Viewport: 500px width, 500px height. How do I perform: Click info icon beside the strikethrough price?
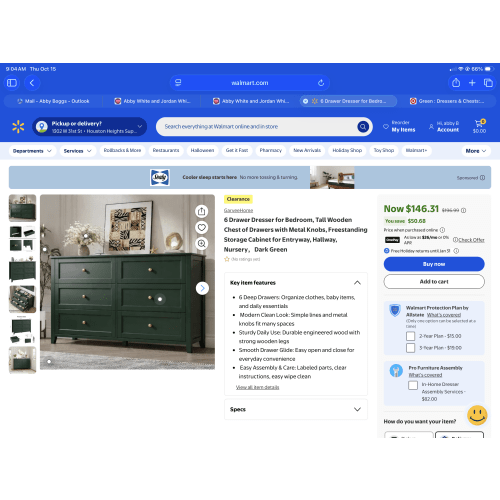[463, 210]
